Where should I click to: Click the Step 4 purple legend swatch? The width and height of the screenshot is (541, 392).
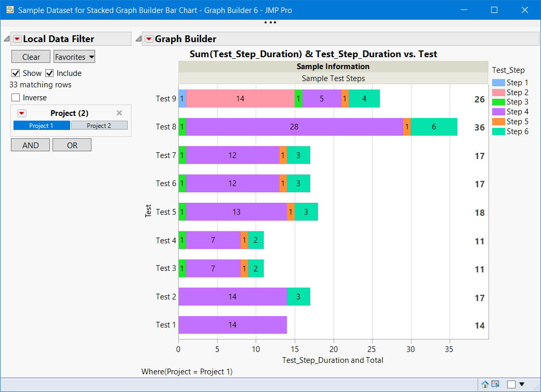[x=498, y=112]
